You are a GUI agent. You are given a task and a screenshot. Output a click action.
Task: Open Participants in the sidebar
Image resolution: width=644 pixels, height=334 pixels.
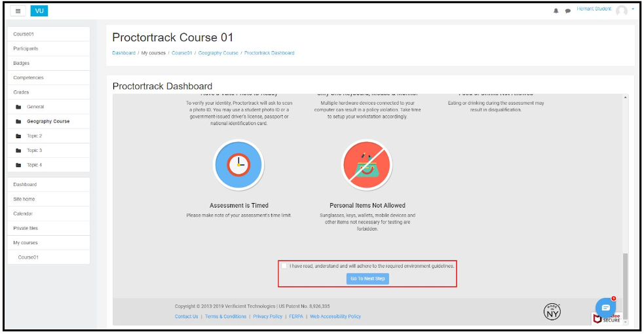pos(48,48)
